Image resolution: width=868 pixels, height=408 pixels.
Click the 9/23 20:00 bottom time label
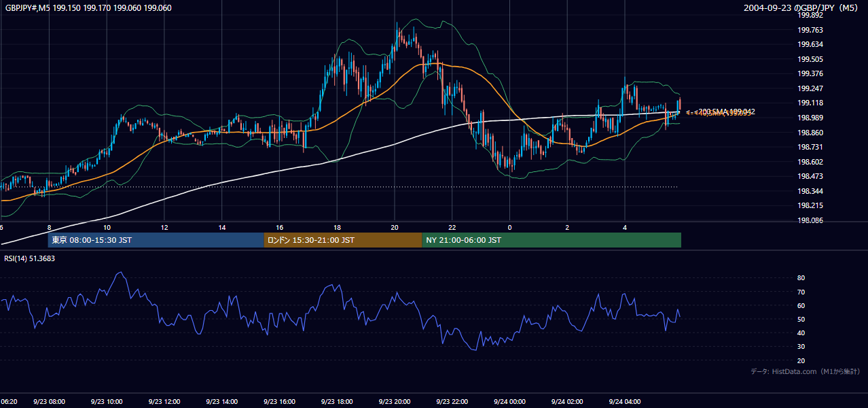tap(395, 402)
